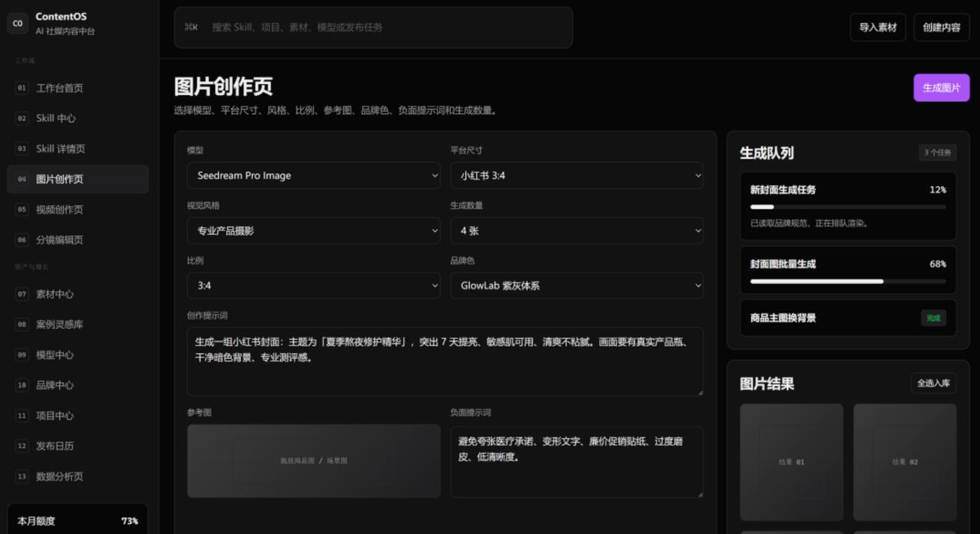This screenshot has width=980, height=534.
Task: Open 发布日历
Action: (77, 446)
